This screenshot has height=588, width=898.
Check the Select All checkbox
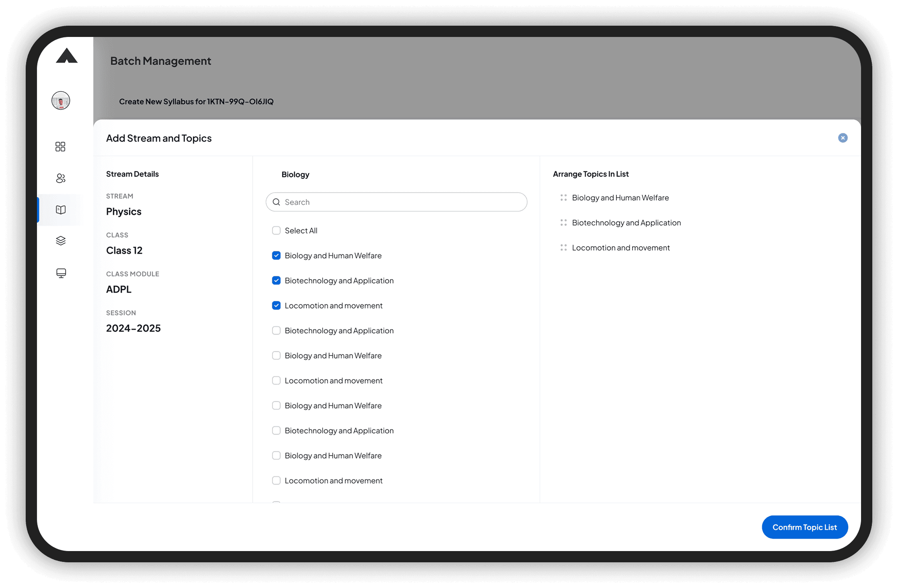click(x=276, y=231)
